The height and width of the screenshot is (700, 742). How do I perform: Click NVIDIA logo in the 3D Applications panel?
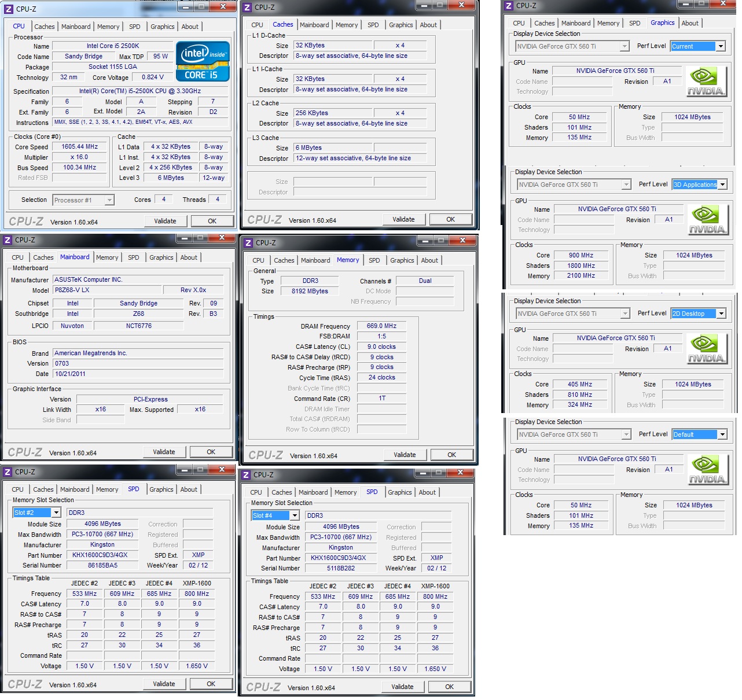click(x=707, y=219)
